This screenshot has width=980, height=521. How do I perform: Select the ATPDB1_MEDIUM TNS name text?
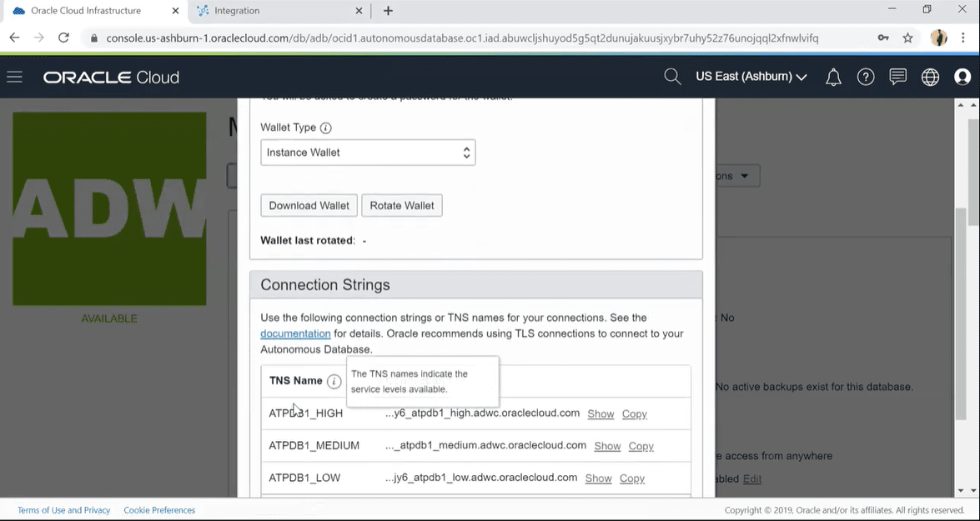[314, 445]
